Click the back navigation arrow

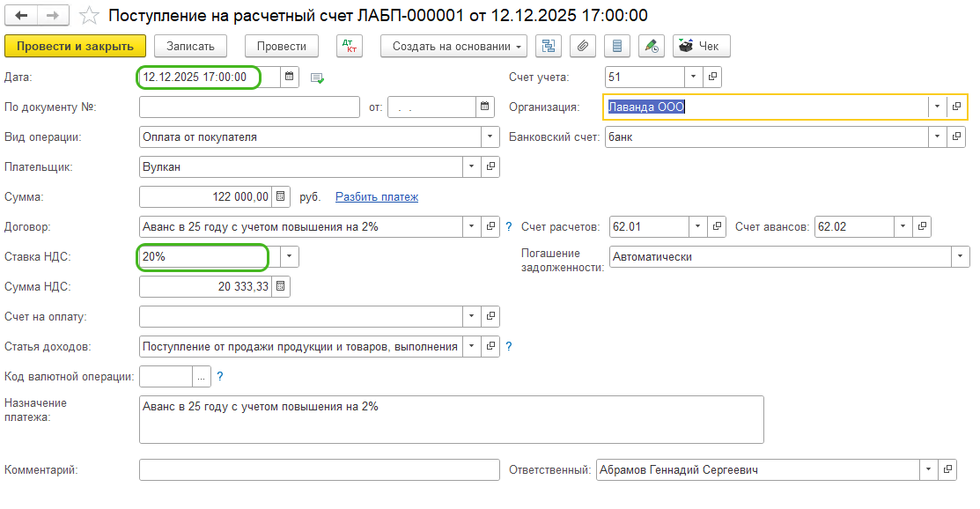(x=22, y=16)
